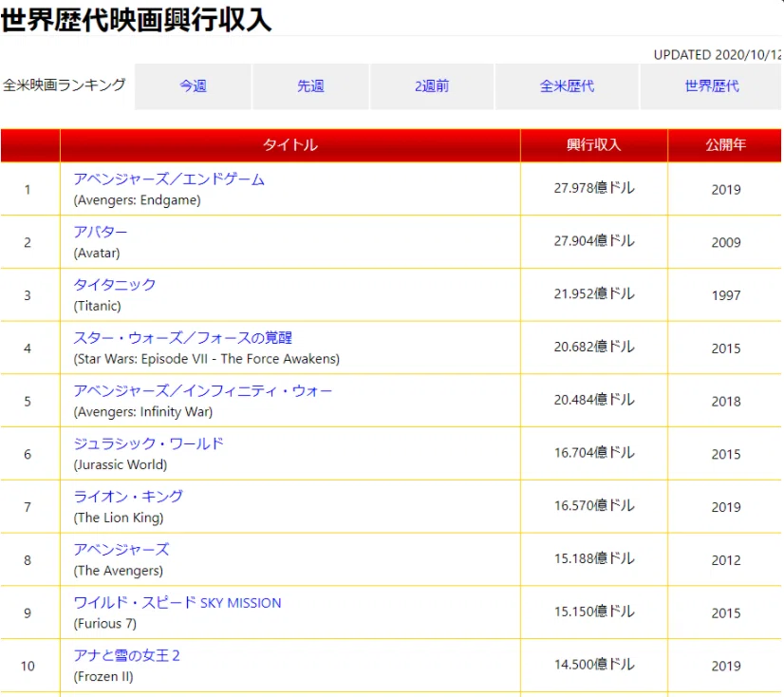
Task: Open the ライオン・キング link
Action: (128, 497)
